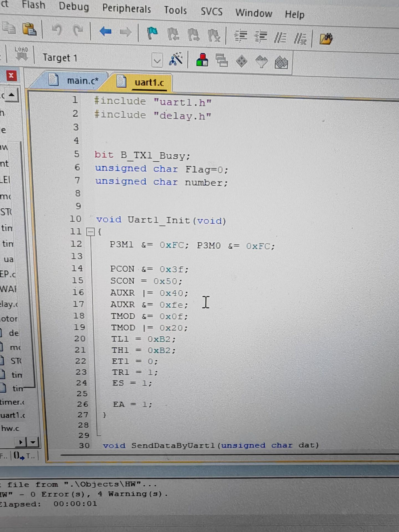Viewport: 399px width, 532px height.
Task: Click the 'unsigned char number;' line
Action: [x=162, y=182]
